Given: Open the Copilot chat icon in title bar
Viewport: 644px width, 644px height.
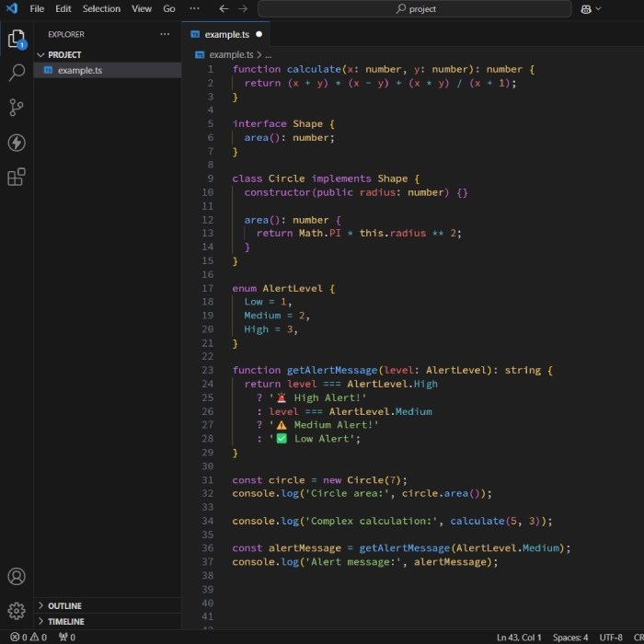Looking at the screenshot, I should pos(586,9).
